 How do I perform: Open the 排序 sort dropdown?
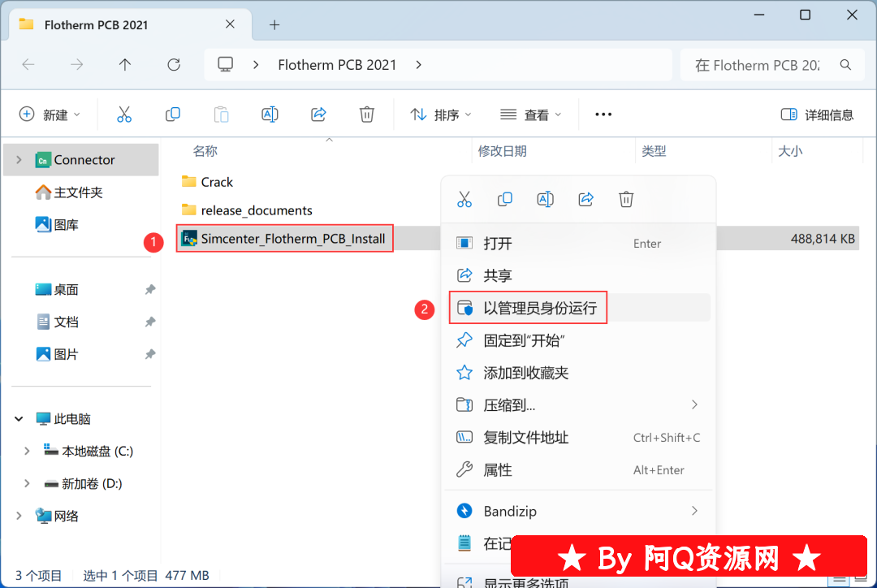tap(441, 115)
